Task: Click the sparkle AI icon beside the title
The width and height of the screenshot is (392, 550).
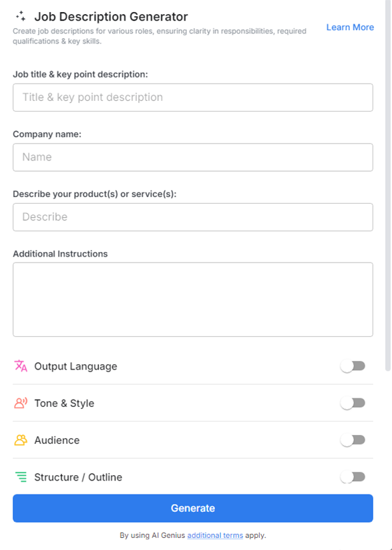Action: tap(21, 16)
